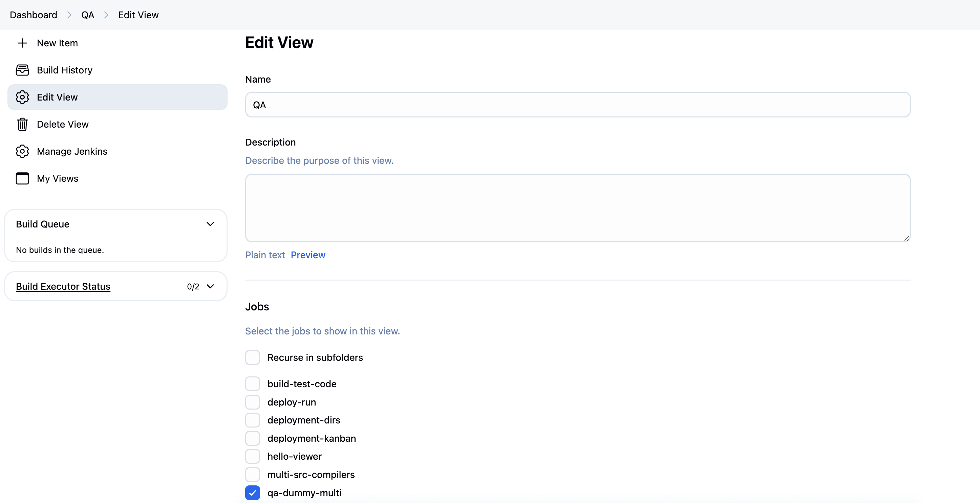
Task: Check the build-test-code job checkbox
Action: coord(252,384)
